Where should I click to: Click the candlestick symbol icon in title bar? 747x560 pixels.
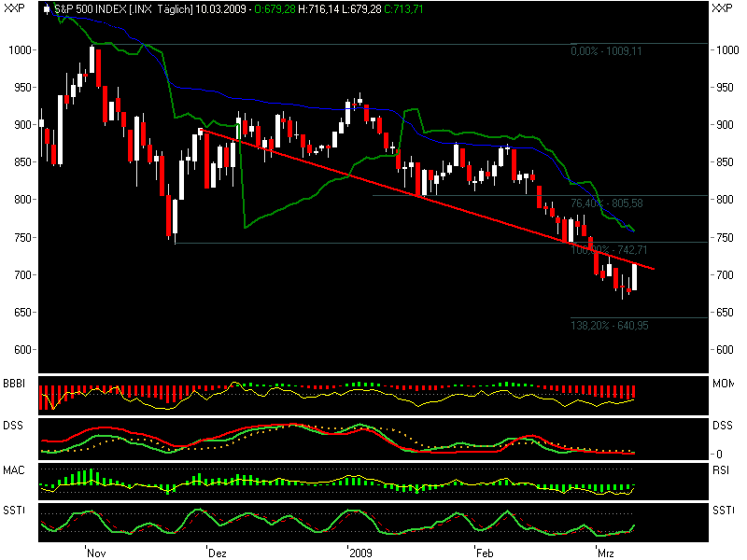45,10
